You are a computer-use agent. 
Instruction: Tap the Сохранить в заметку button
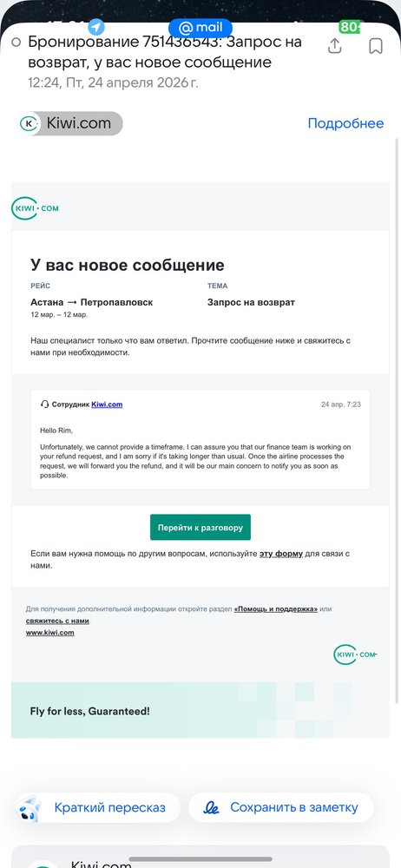point(281,807)
